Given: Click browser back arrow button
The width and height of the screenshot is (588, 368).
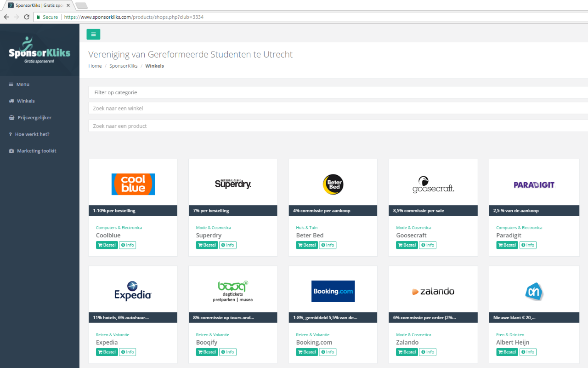Looking at the screenshot, I should click(6, 17).
